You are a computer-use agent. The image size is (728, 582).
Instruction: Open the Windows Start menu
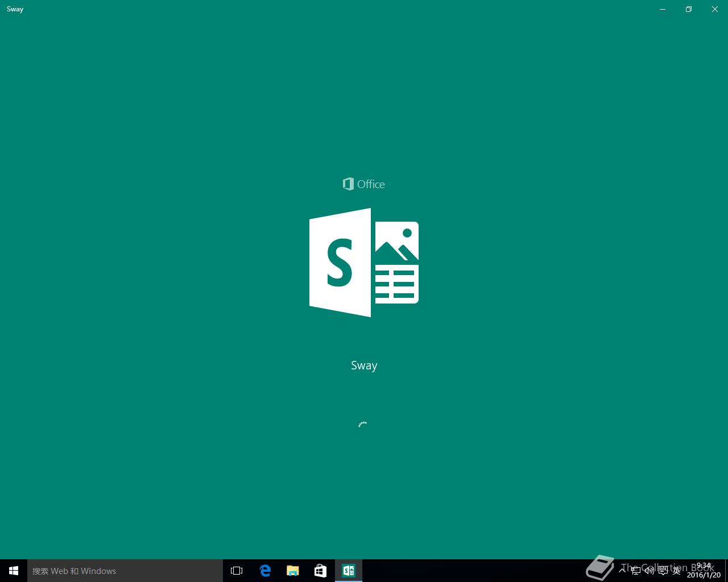(x=14, y=571)
